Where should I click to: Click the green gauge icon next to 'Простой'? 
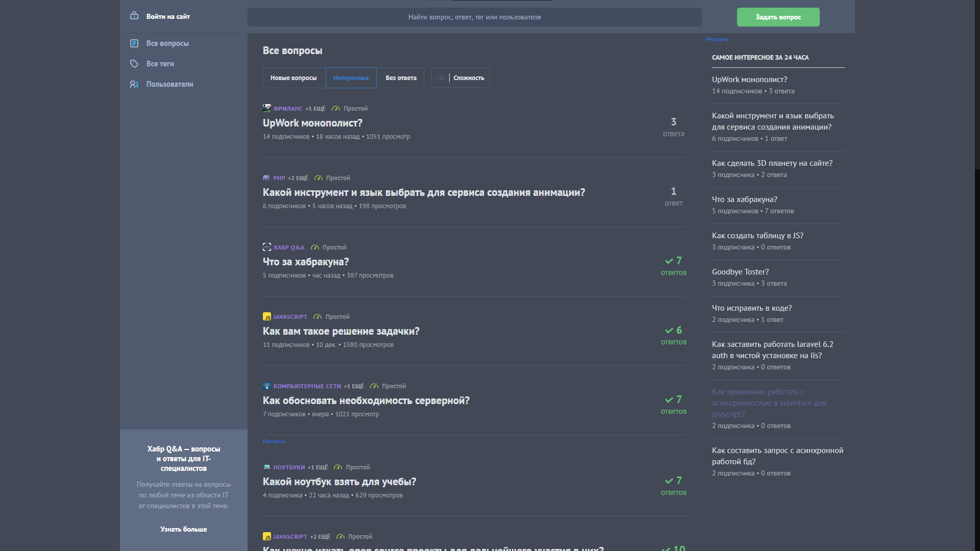pyautogui.click(x=336, y=109)
